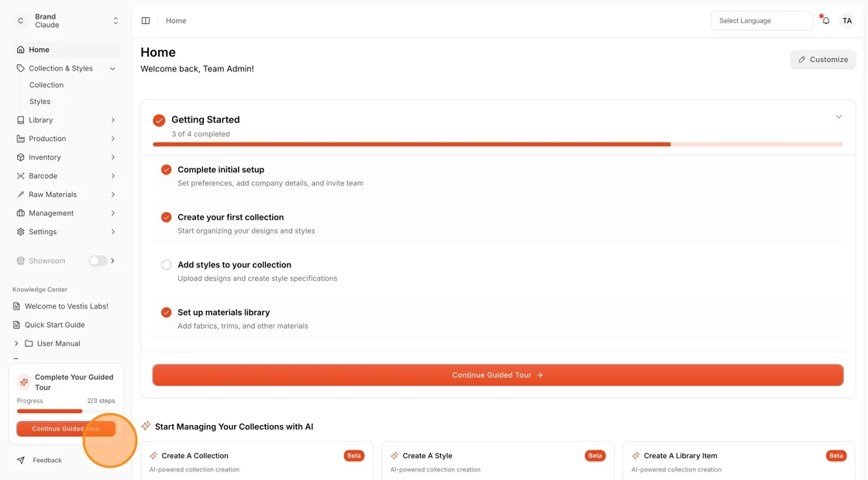Image resolution: width=868 pixels, height=480 pixels.
Task: Expand the Production submenu chevron
Action: pyautogui.click(x=113, y=138)
